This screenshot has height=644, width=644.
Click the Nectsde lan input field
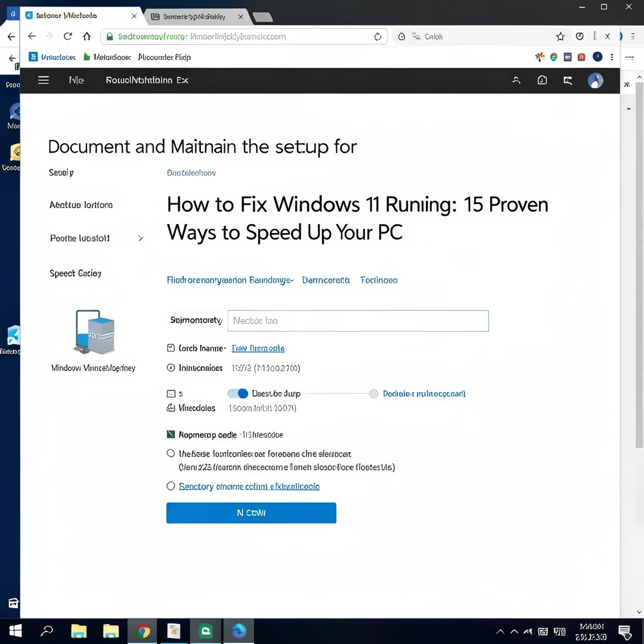click(x=358, y=321)
